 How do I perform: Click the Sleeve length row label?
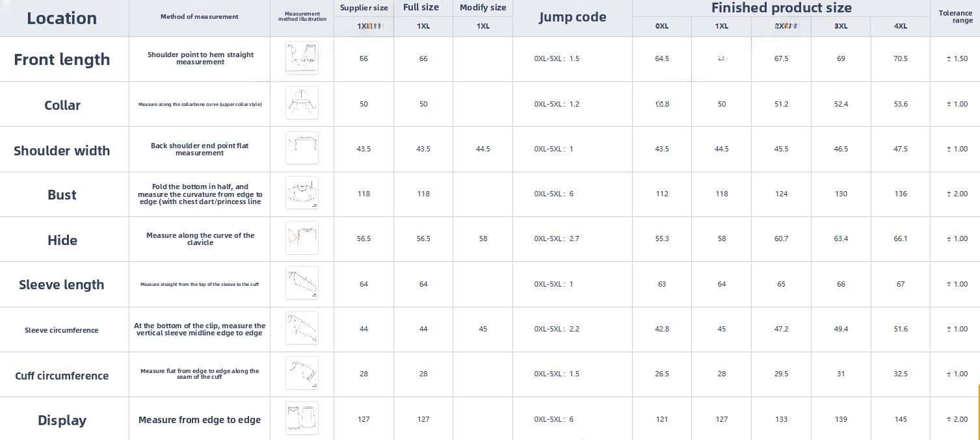click(x=62, y=285)
